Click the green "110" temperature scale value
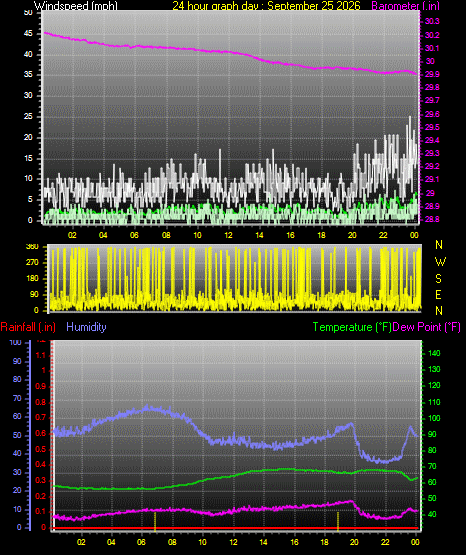This screenshot has width=466, height=555. pos(434,402)
